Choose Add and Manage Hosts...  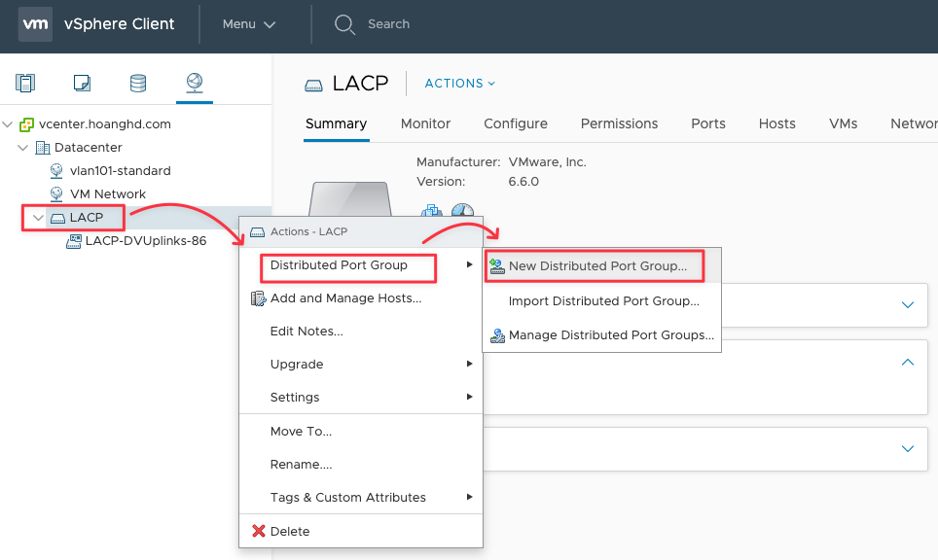click(x=361, y=298)
